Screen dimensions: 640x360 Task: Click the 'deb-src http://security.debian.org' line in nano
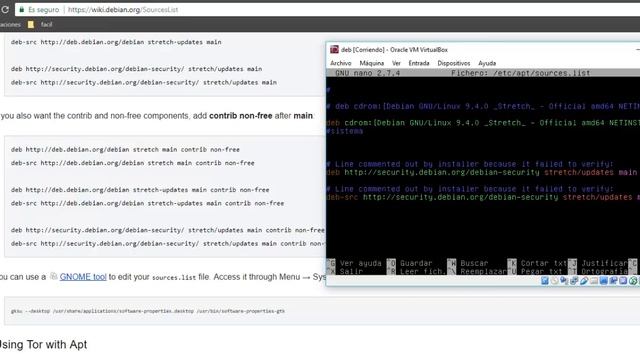pos(483,197)
